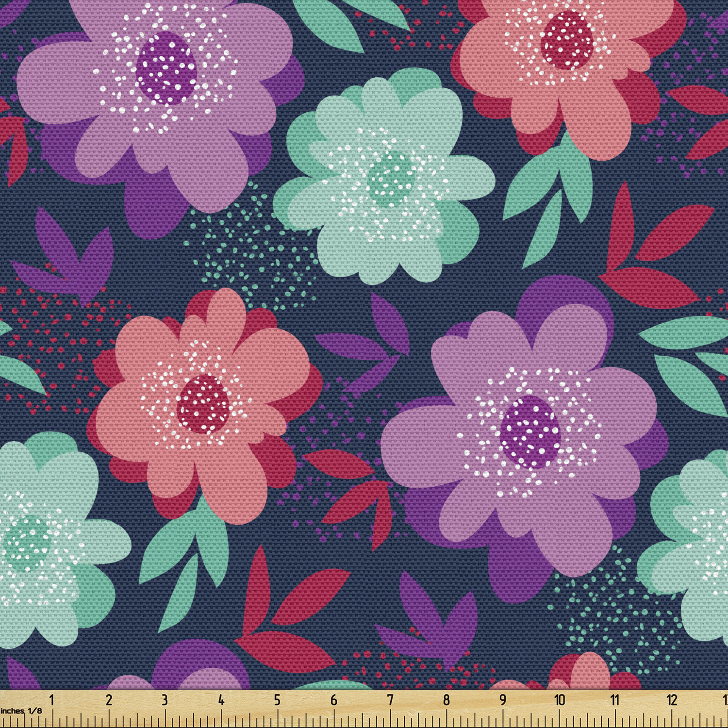Click the ruler's 6-inch number
Viewport: 728px width, 728px height.
(x=334, y=700)
